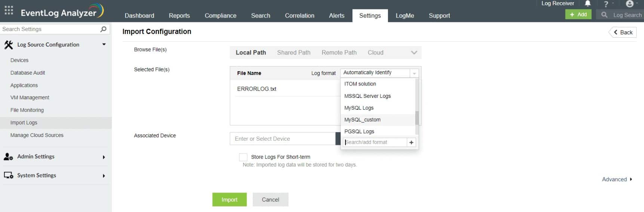The width and height of the screenshot is (644, 212).
Task: Click the green Add button
Action: click(578, 15)
